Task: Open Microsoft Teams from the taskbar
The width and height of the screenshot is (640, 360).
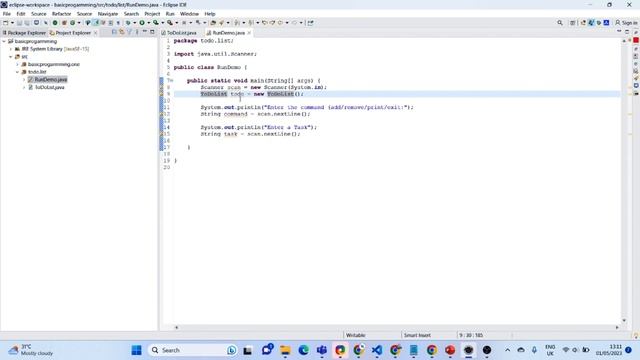Action: 322,350
